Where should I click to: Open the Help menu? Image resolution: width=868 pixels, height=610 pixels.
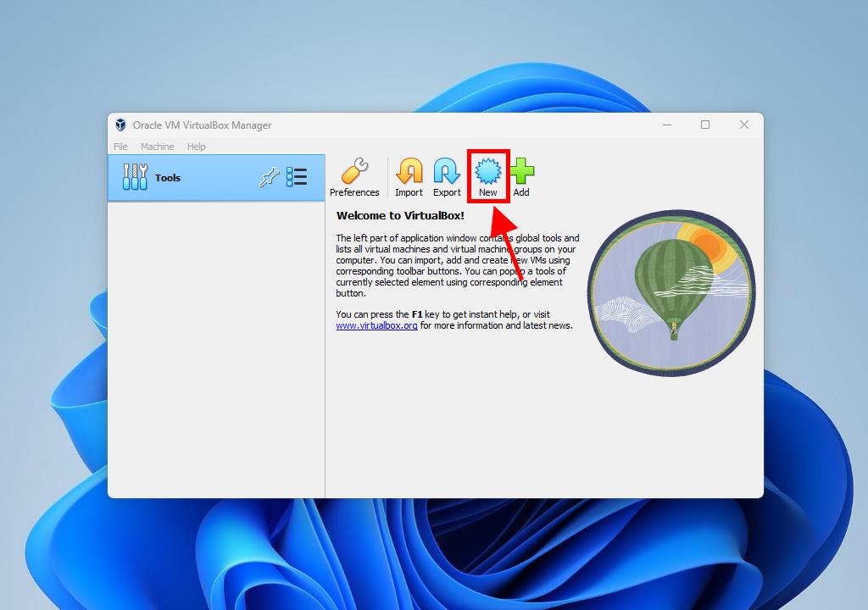(x=196, y=147)
